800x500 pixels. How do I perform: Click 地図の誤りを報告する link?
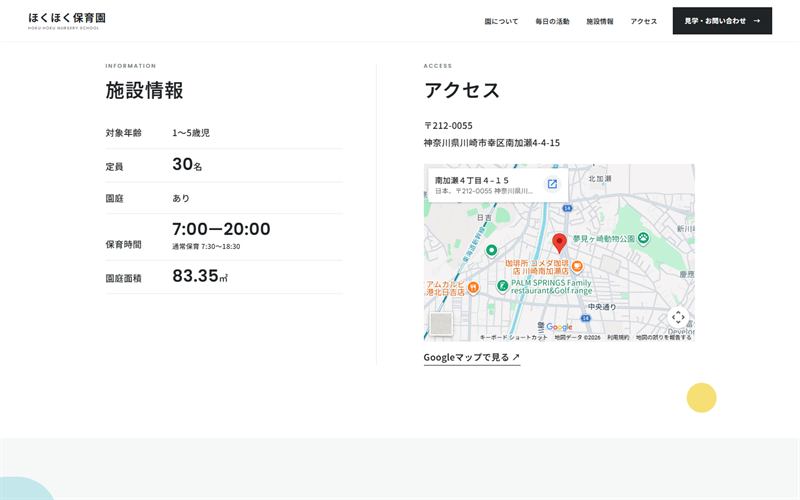pyautogui.click(x=663, y=337)
